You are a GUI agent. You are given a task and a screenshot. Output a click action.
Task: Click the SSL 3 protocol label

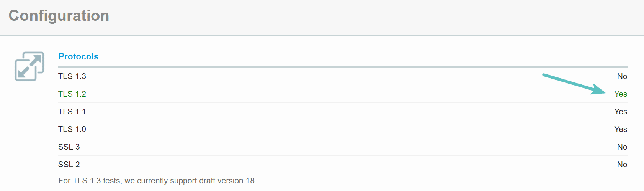coord(69,147)
